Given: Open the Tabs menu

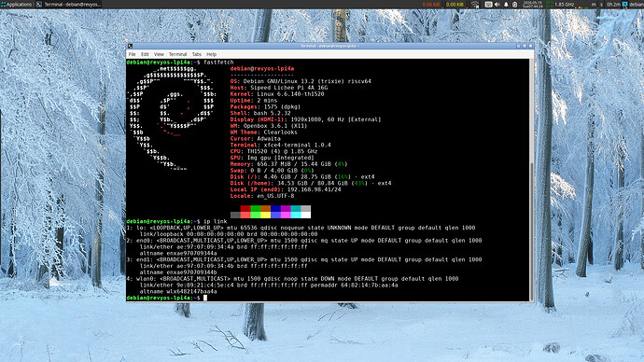Looking at the screenshot, I should tap(197, 54).
